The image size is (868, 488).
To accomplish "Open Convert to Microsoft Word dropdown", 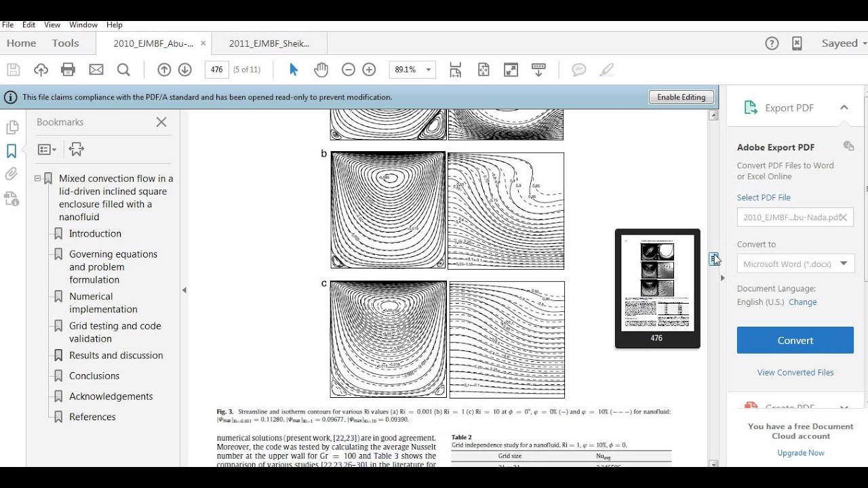I will point(795,264).
